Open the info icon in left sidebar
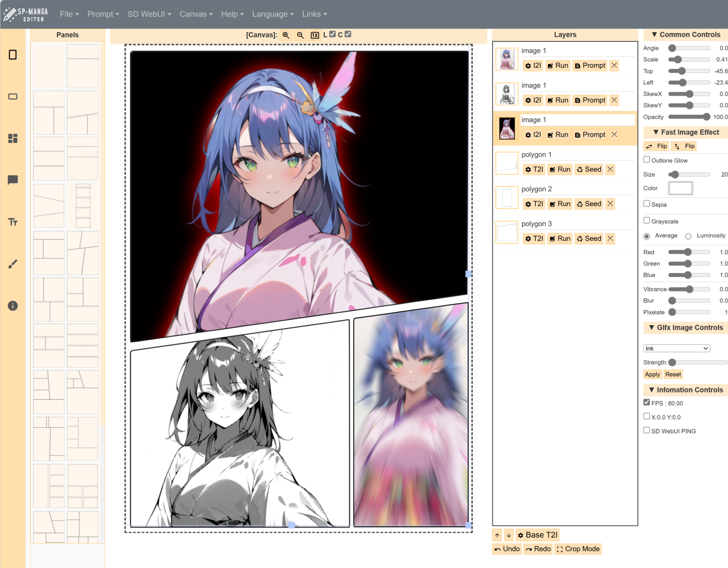The height and width of the screenshot is (568, 728). (13, 306)
